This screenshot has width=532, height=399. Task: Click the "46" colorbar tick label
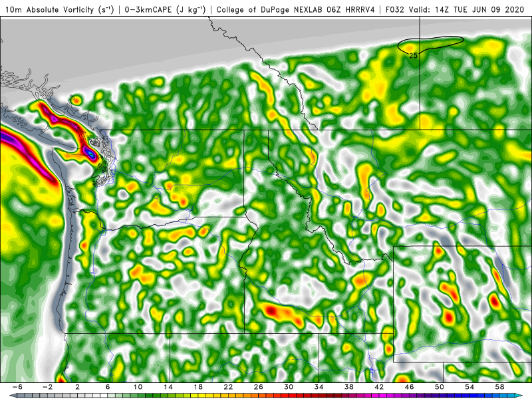[409, 387]
